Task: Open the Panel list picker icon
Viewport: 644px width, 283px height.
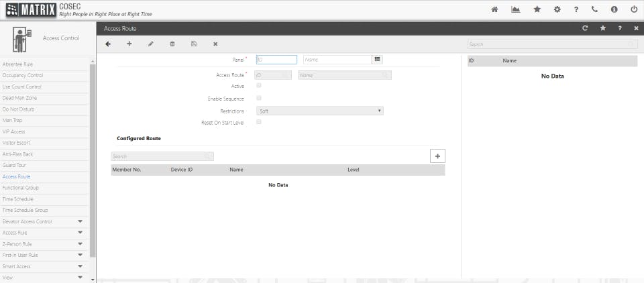Action: pos(377,60)
